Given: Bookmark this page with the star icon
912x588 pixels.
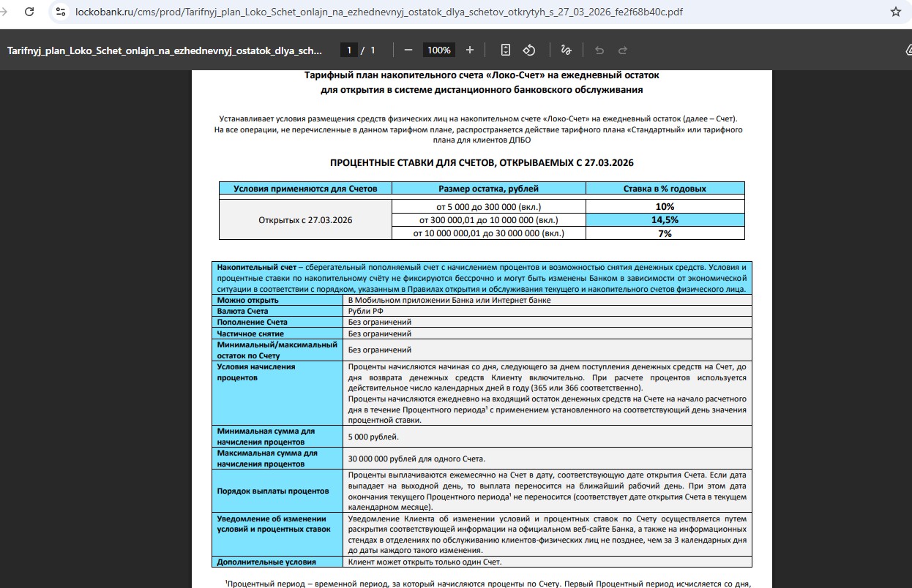Looking at the screenshot, I should (895, 12).
